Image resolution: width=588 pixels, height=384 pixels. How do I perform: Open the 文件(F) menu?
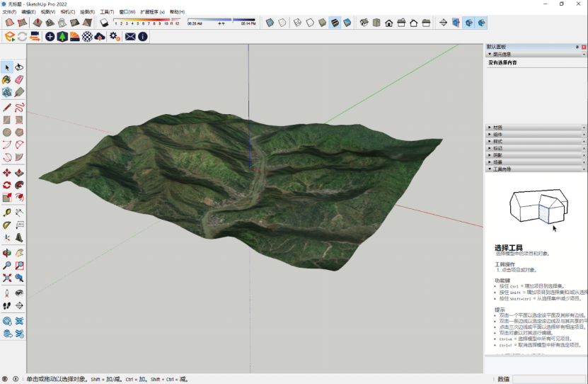tap(10, 12)
